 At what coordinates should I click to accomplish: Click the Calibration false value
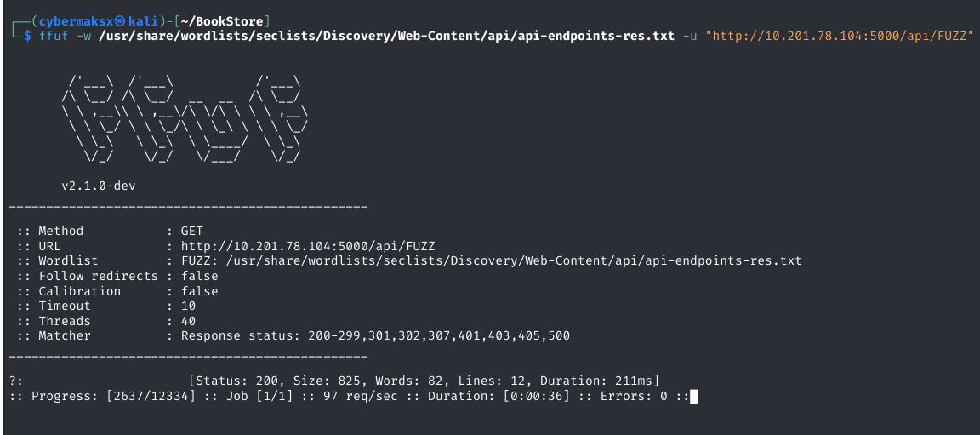[x=199, y=291]
